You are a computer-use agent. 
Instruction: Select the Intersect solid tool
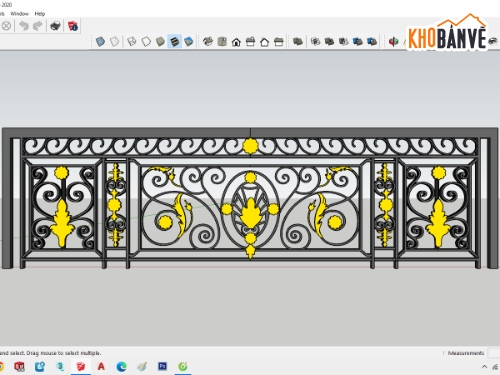point(315,42)
